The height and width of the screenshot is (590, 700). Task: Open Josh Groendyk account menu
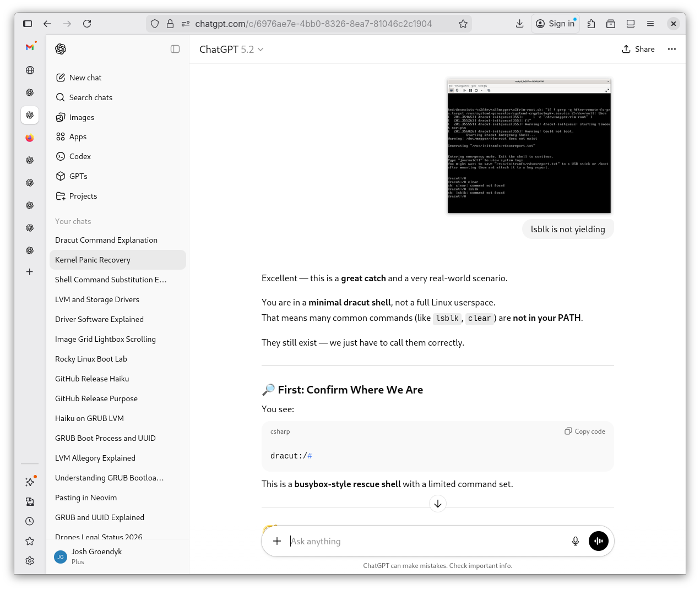[x=96, y=556]
